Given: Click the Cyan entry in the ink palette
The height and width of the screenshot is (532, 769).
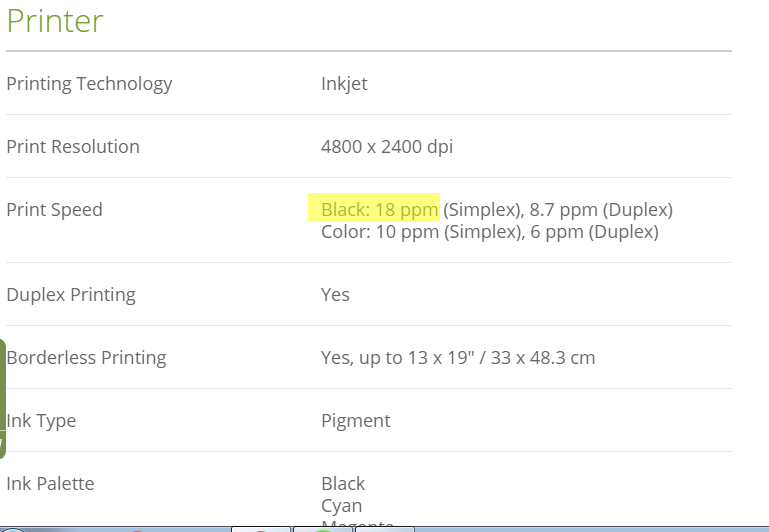Looking at the screenshot, I should (x=341, y=506).
